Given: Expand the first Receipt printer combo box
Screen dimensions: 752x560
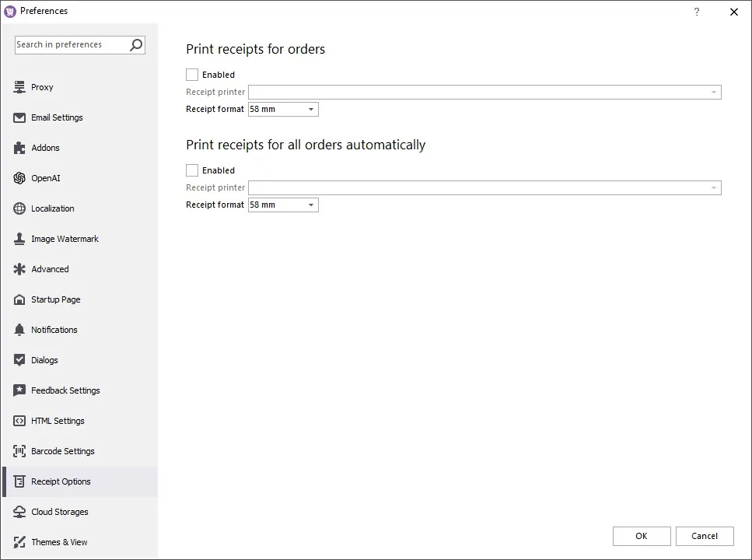Looking at the screenshot, I should (484, 93).
